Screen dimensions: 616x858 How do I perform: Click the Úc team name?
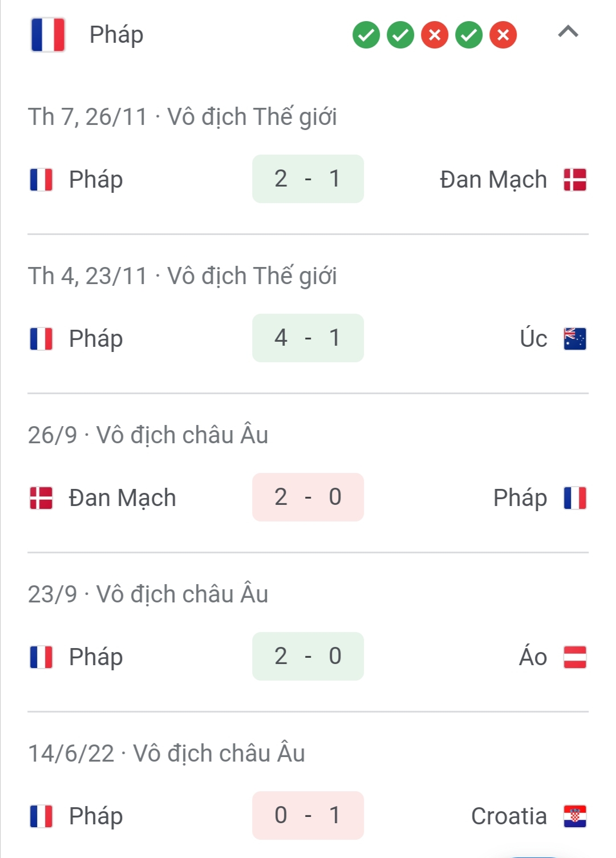tap(533, 338)
